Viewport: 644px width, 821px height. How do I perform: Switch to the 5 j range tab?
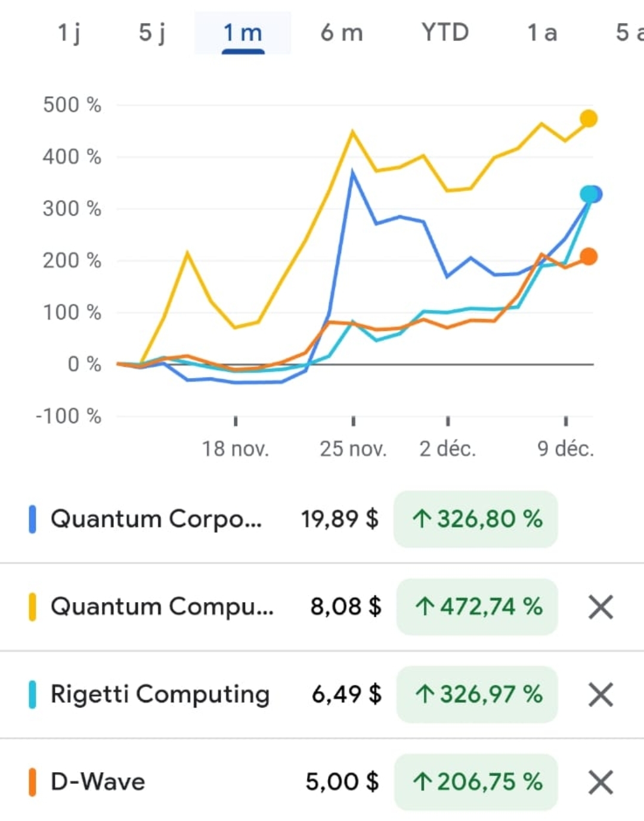click(152, 33)
